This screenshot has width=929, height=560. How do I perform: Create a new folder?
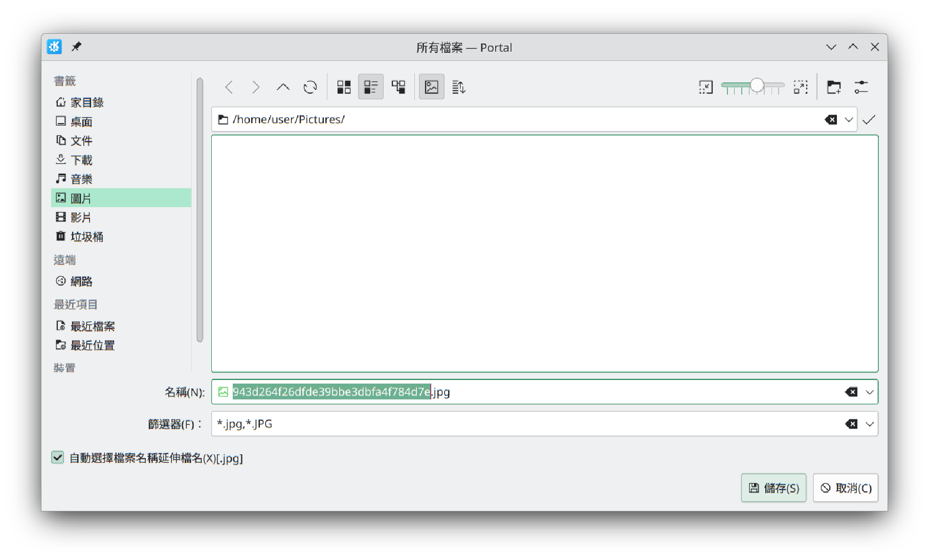pos(834,87)
